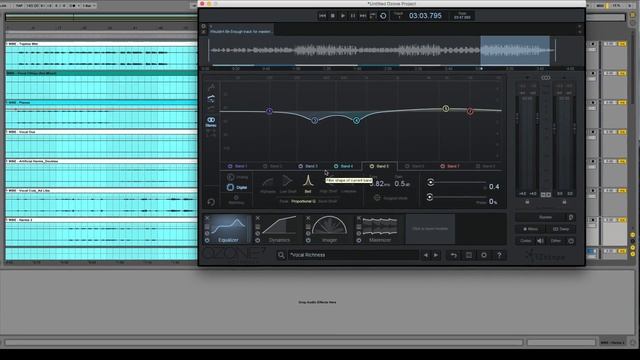The image size is (640, 360).
Task: Enable Surgical Mode
Action: coord(391,198)
